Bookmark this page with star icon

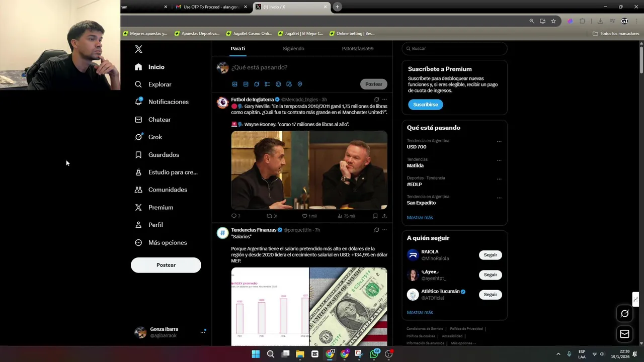point(553,21)
